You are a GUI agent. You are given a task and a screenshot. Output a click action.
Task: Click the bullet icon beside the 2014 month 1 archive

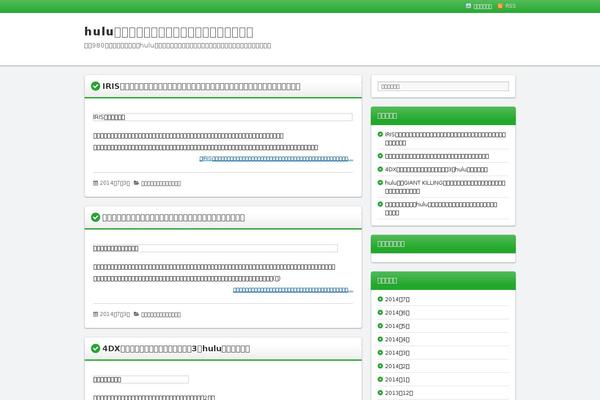coord(380,379)
